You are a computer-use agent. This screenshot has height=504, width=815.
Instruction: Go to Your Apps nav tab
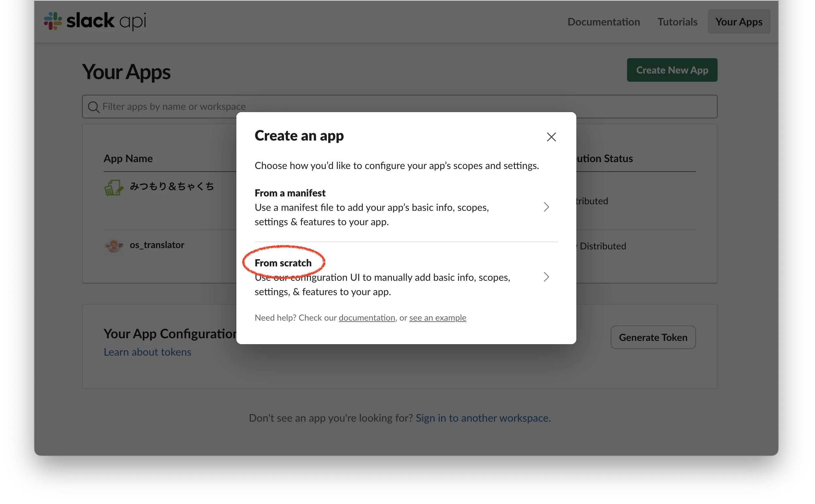pos(739,22)
